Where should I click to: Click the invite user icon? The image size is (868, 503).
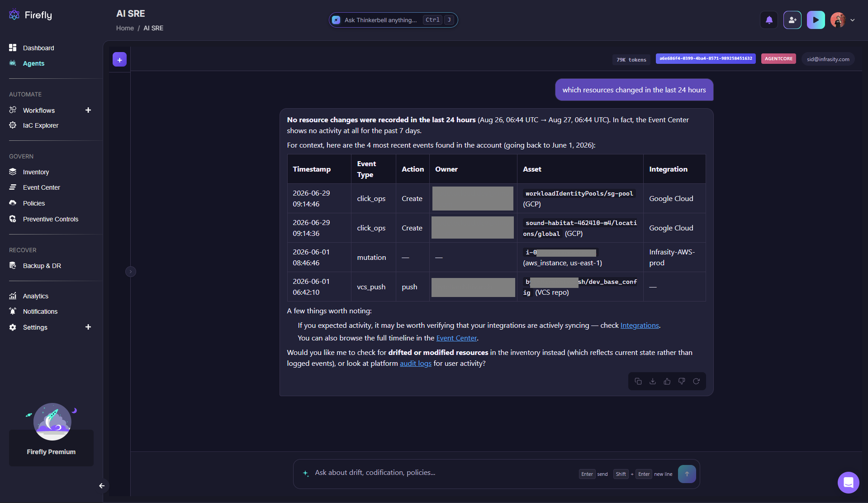point(792,20)
